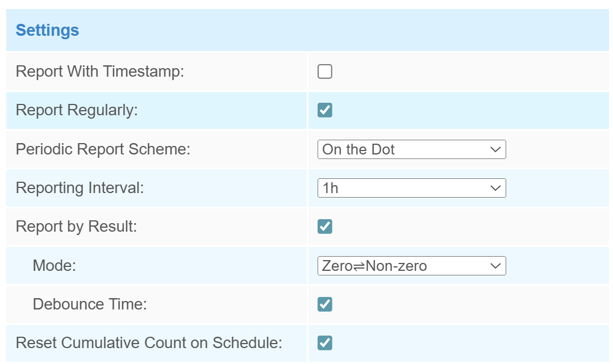Click the chevron arrow in 1h interval selector
The width and height of the screenshot is (613, 364).
tap(495, 188)
